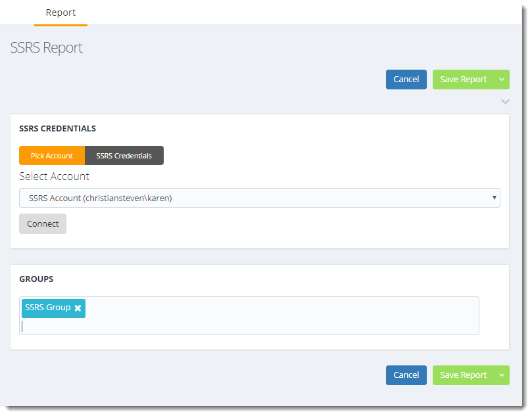
Task: Click the bottom Cancel button
Action: 406,375
